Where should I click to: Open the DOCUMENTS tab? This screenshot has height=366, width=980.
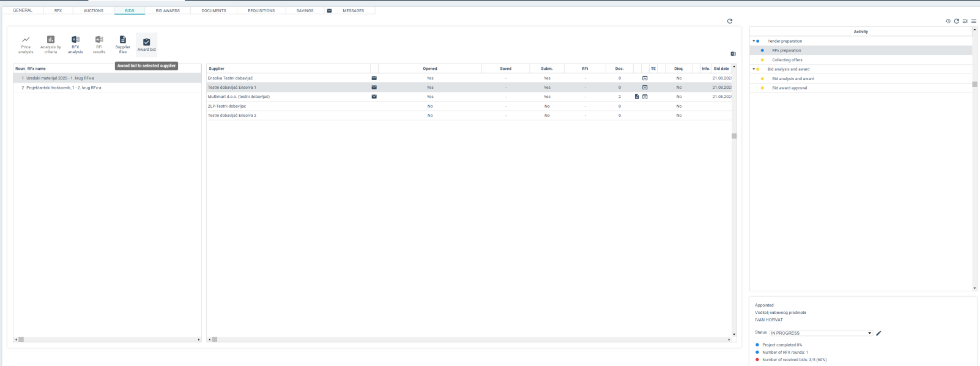(x=213, y=10)
